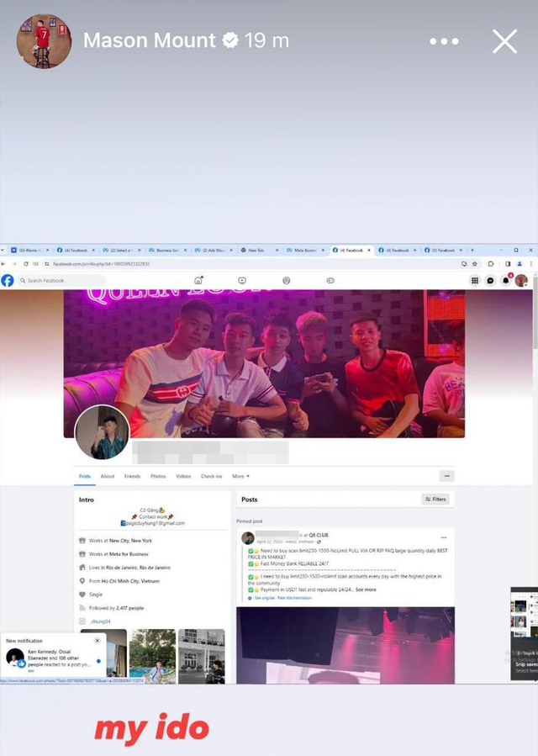Open the grid Menu icon
Viewport: 538px width, 756px height.
coord(475,280)
